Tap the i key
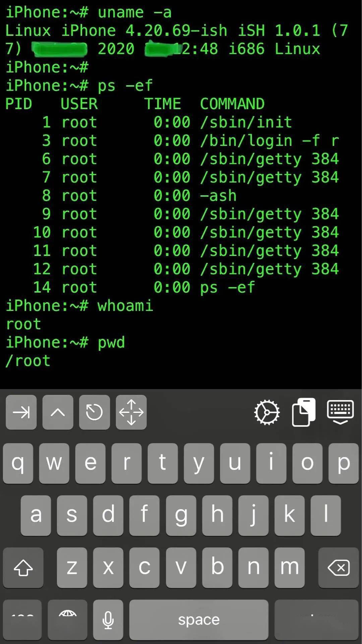 (x=271, y=463)
